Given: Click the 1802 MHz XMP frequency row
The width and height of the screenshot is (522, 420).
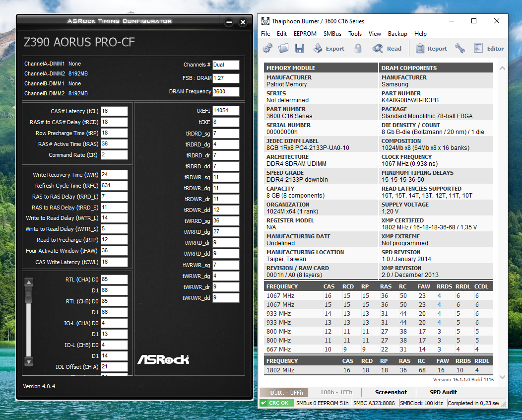Looking at the screenshot, I should (379, 370).
